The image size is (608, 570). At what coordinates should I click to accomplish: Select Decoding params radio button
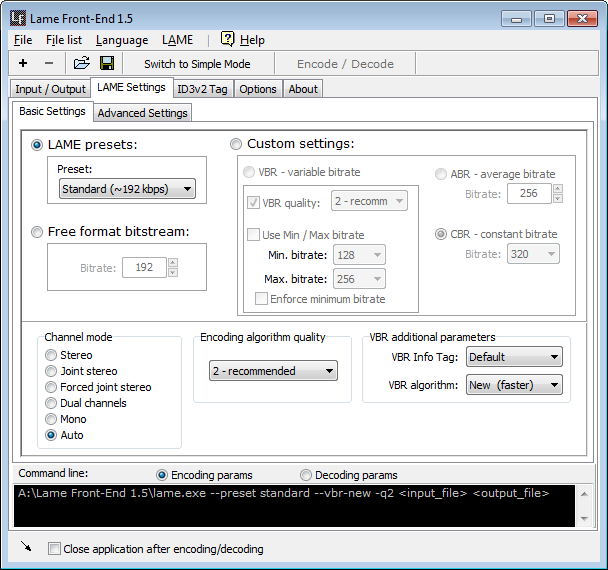tap(306, 475)
